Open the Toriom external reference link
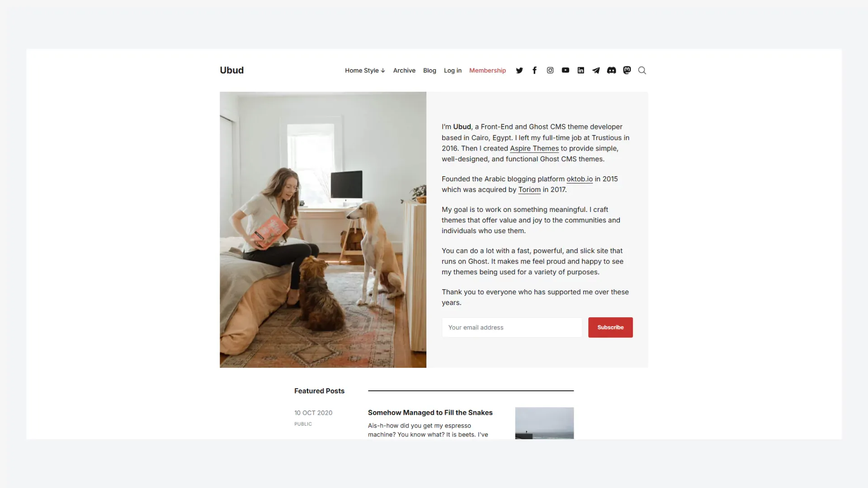Viewport: 868px width, 488px height. point(529,189)
